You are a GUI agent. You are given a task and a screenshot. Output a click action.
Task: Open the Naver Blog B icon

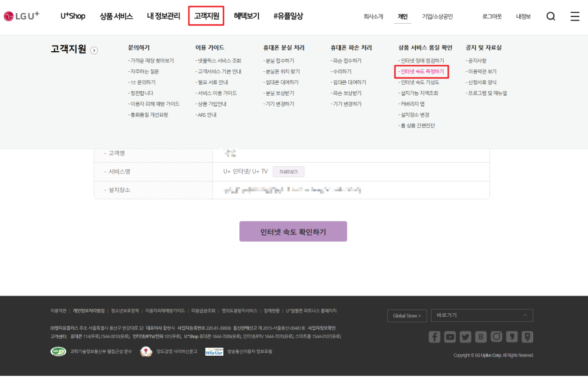coord(481,336)
